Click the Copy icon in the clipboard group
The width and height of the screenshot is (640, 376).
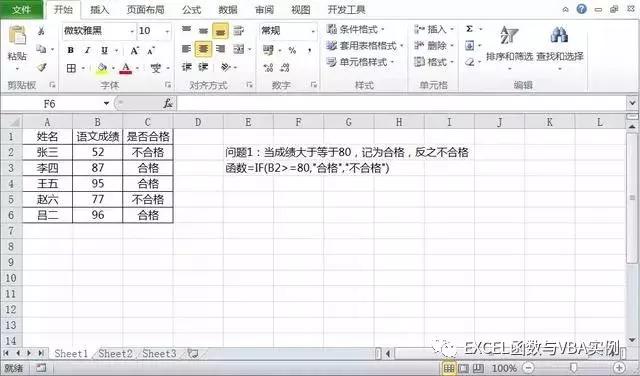[x=41, y=49]
